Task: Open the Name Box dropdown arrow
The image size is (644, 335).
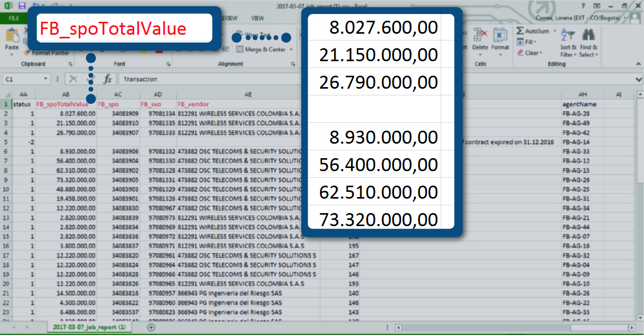Action: tap(46, 79)
